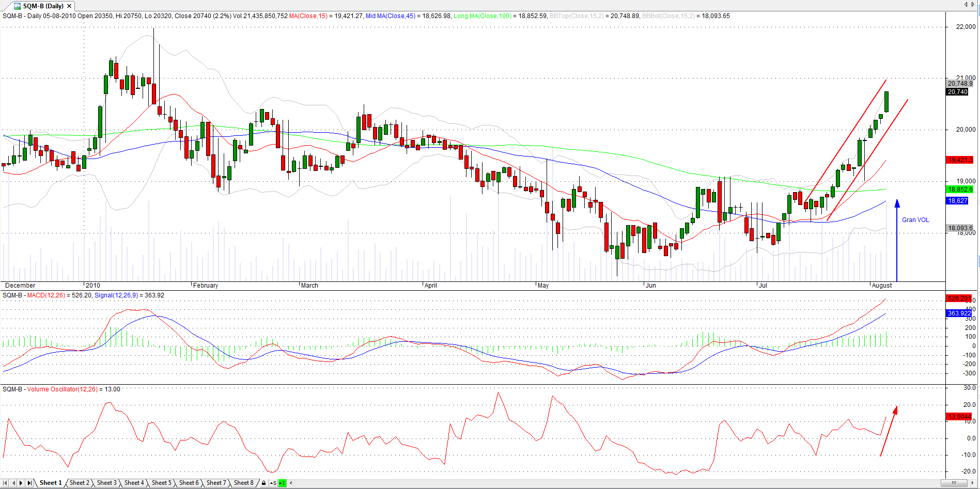
Task: Open the Sheet 5 tab
Action: coord(161,483)
